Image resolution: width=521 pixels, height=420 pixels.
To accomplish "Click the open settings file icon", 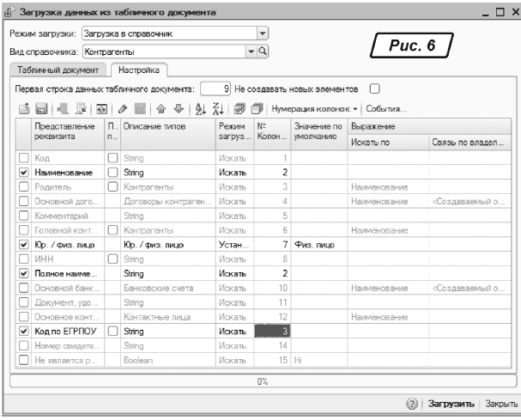I will coord(25,109).
